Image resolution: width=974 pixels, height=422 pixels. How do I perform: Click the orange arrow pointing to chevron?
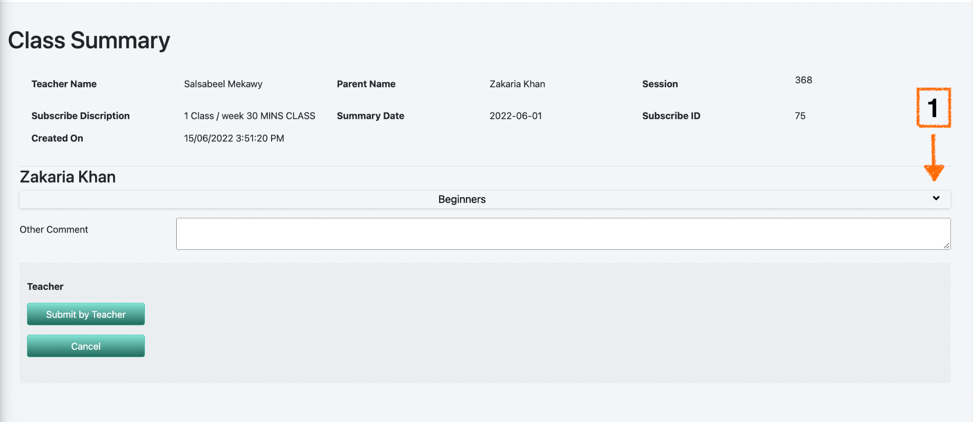(934, 156)
